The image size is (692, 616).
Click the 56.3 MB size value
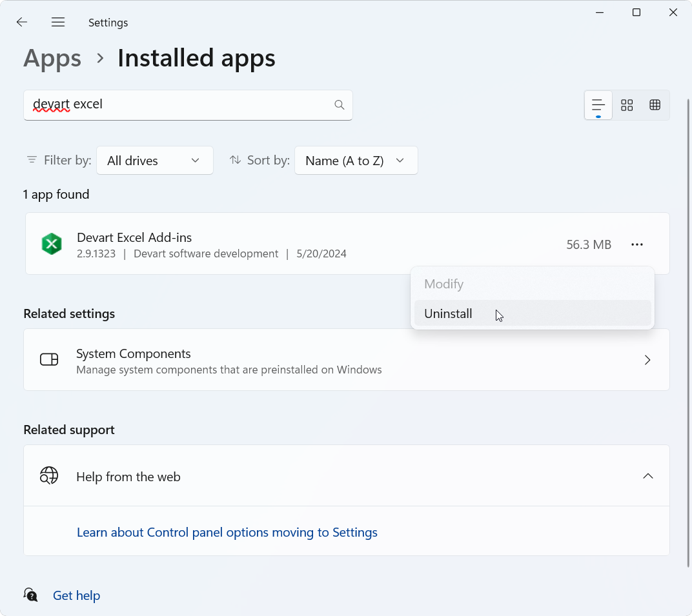click(x=589, y=244)
